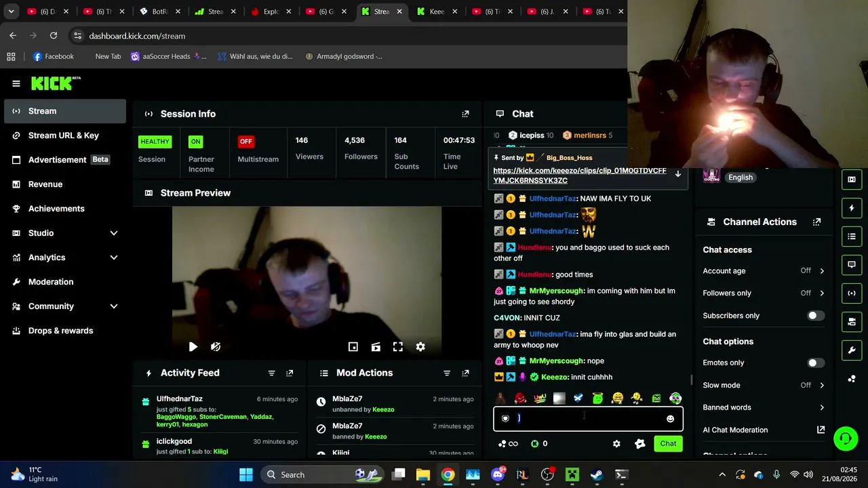Click the chat panel scrollbar
This screenshot has height=488, width=868.
[x=691, y=380]
